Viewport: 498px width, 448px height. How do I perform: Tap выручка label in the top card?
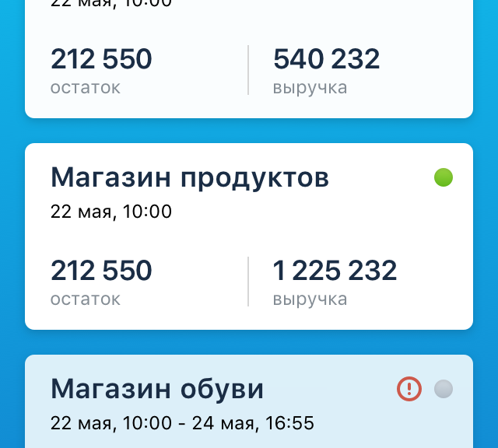[310, 88]
